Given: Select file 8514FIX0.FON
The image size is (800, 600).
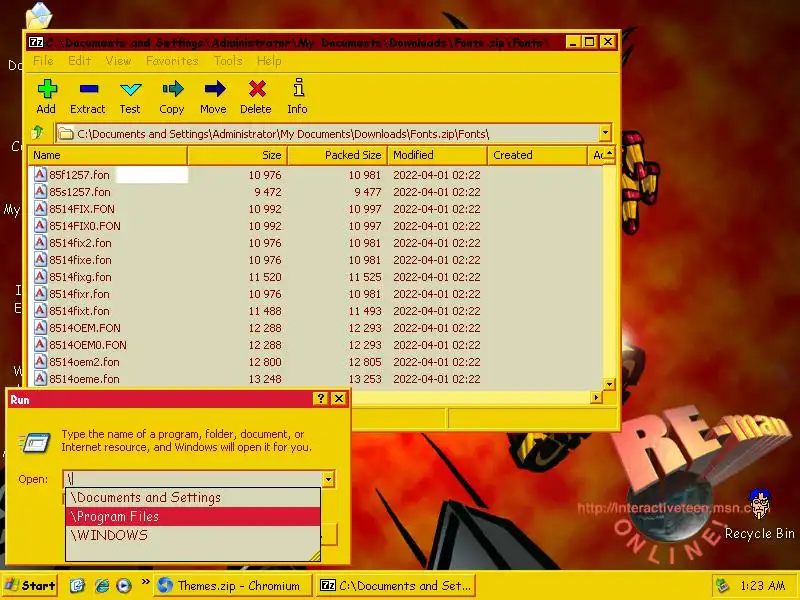Looking at the screenshot, I should click(85, 226).
